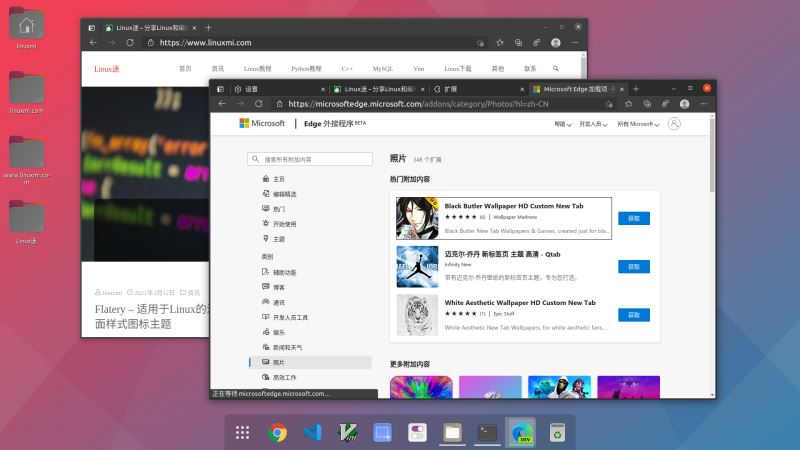Reload the Edge add-ons page
Screen dimensions: 800x450
(x=259, y=104)
